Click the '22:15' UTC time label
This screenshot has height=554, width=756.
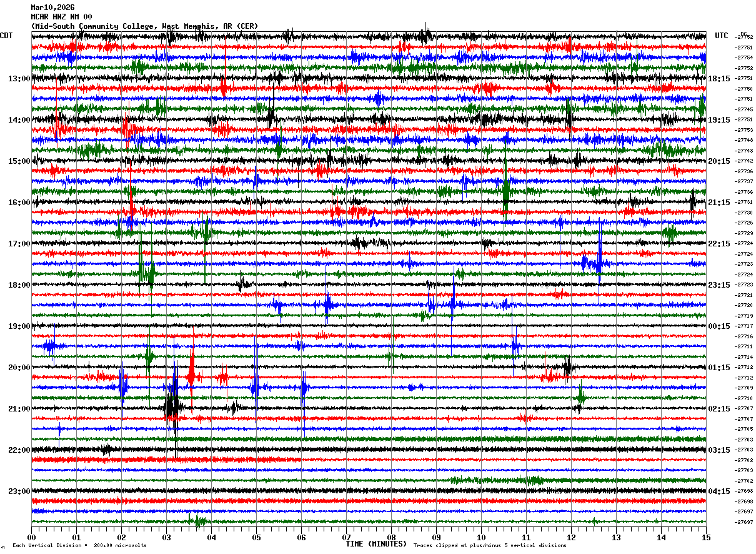click(x=719, y=244)
